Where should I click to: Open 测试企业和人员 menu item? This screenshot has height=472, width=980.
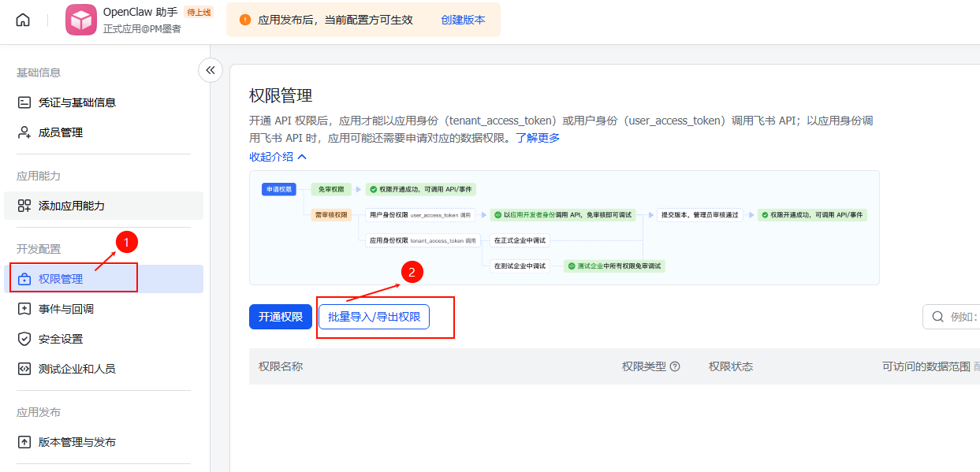coord(103,369)
